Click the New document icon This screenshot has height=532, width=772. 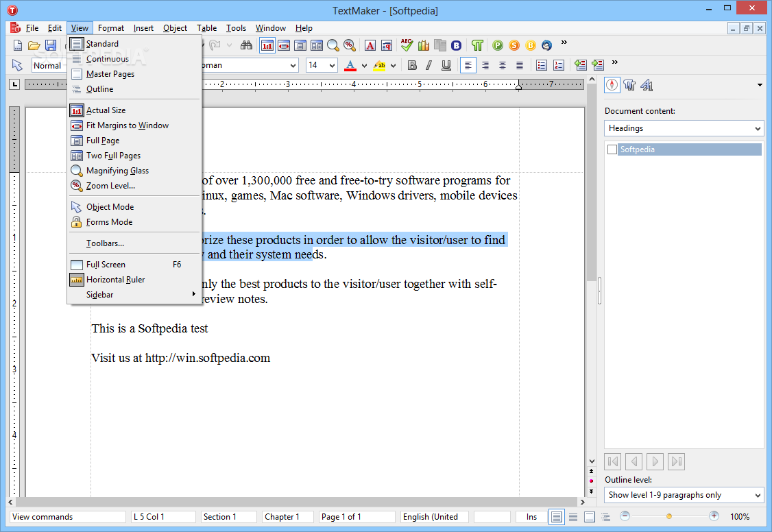(x=17, y=46)
